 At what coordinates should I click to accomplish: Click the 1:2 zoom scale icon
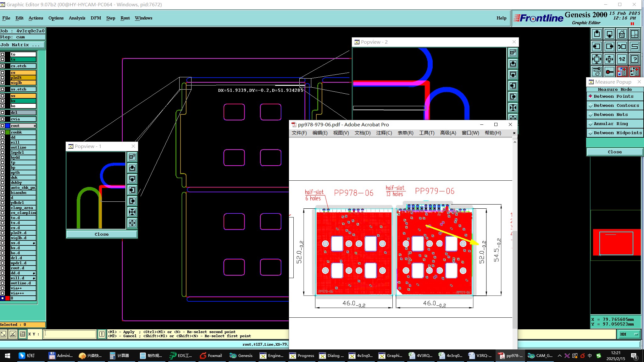[622, 59]
